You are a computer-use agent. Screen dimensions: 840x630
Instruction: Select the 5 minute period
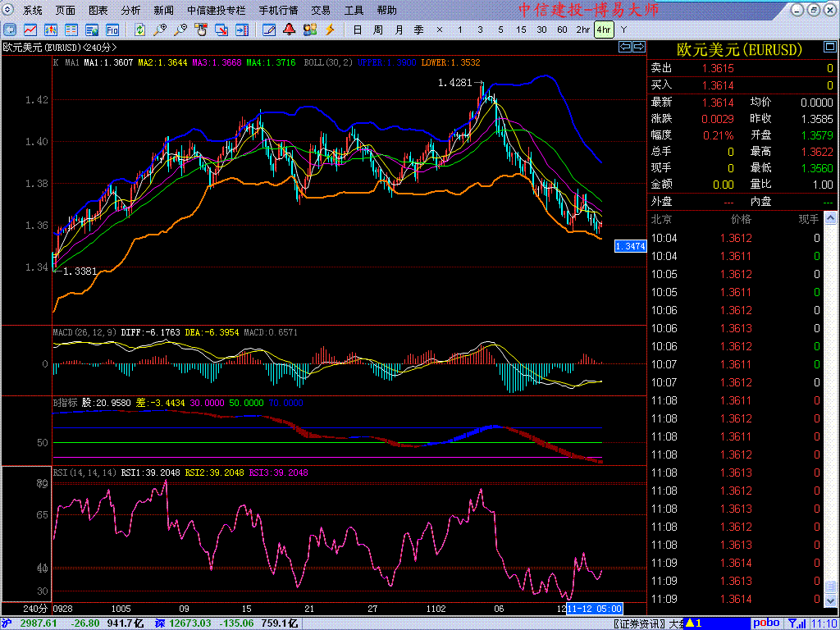tap(500, 30)
